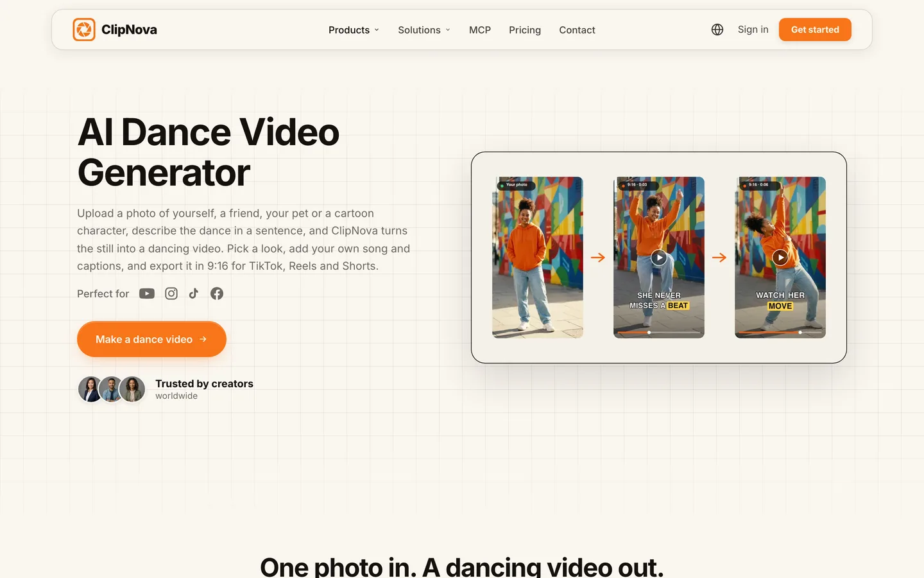Click the third creator avatar

point(132,389)
